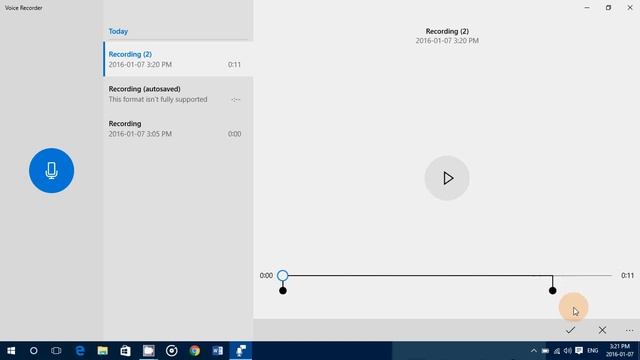The image size is (640, 360).
Task: Play the selected recording
Action: click(447, 178)
